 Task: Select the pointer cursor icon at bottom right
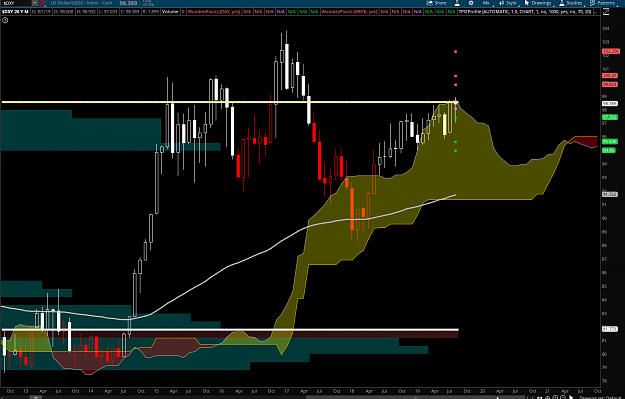[571, 397]
